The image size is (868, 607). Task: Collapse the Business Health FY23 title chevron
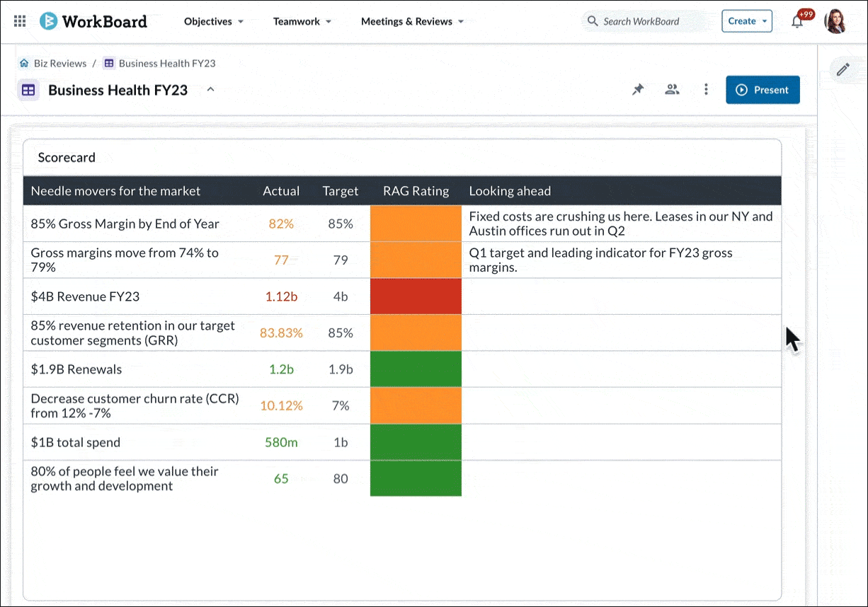point(210,90)
